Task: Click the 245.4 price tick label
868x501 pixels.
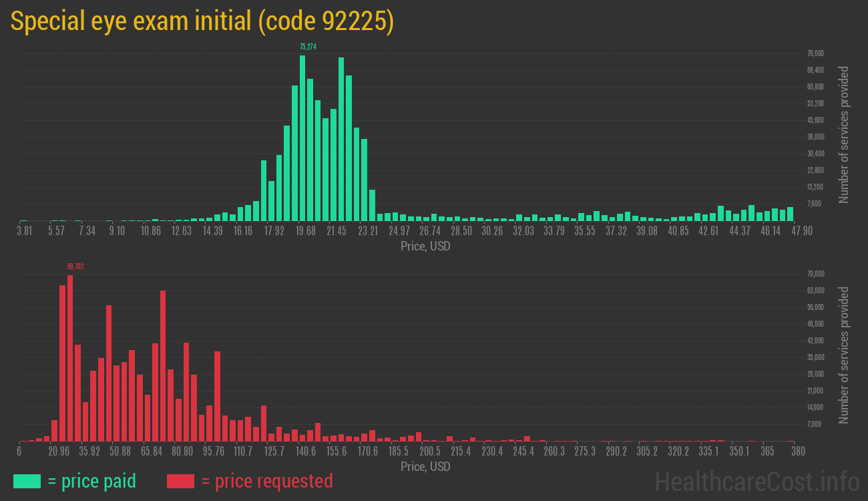Action: [523, 452]
